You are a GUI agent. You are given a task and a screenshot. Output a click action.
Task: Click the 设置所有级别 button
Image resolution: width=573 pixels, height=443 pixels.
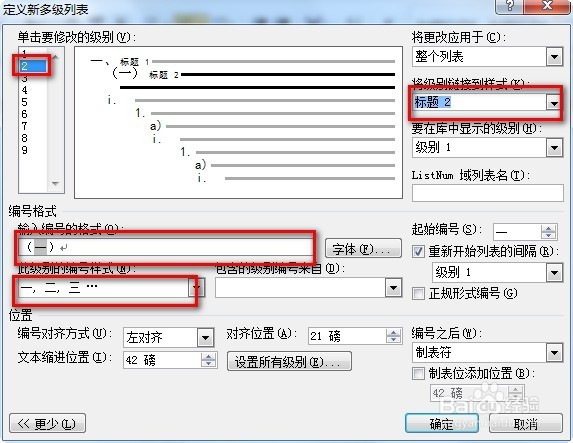coord(289,361)
